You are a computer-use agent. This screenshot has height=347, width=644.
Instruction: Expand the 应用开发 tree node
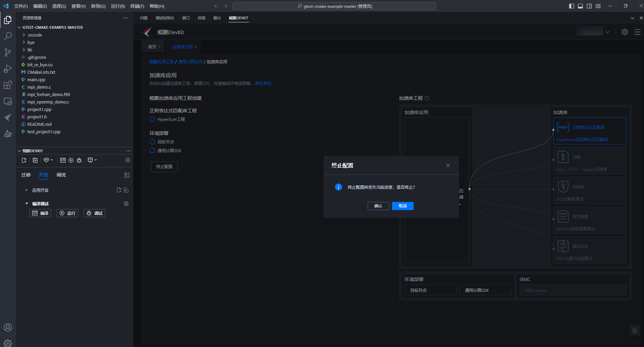(26, 190)
